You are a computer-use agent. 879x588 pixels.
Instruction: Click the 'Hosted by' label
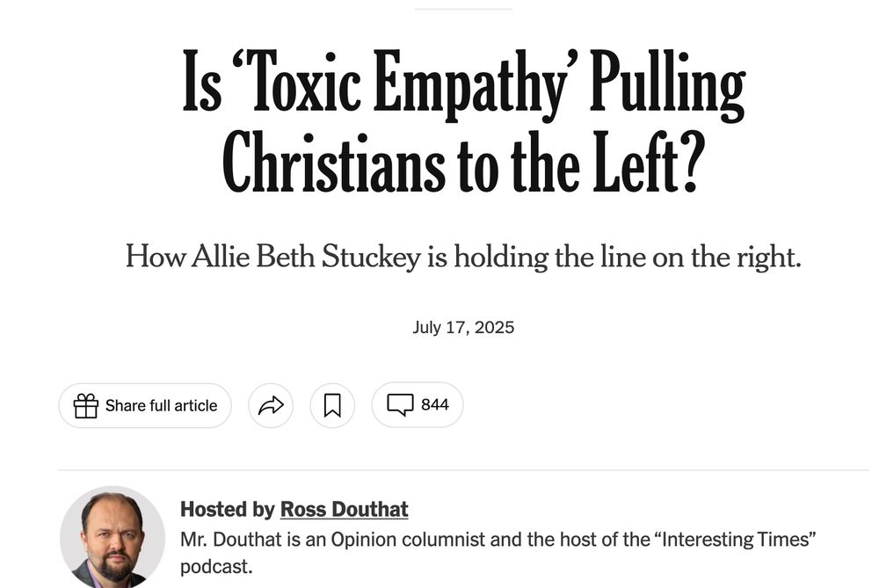click(x=227, y=509)
